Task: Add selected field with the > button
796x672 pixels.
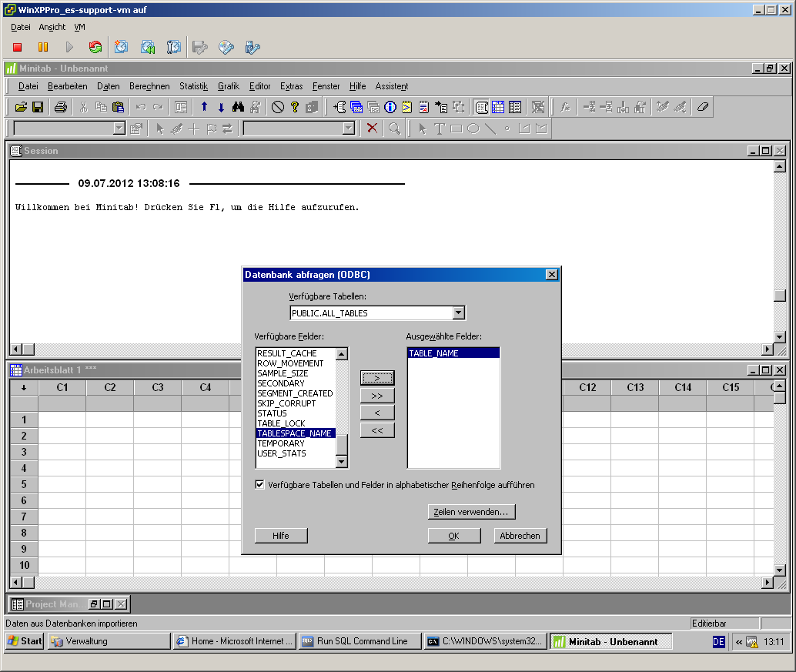Action: pos(377,378)
